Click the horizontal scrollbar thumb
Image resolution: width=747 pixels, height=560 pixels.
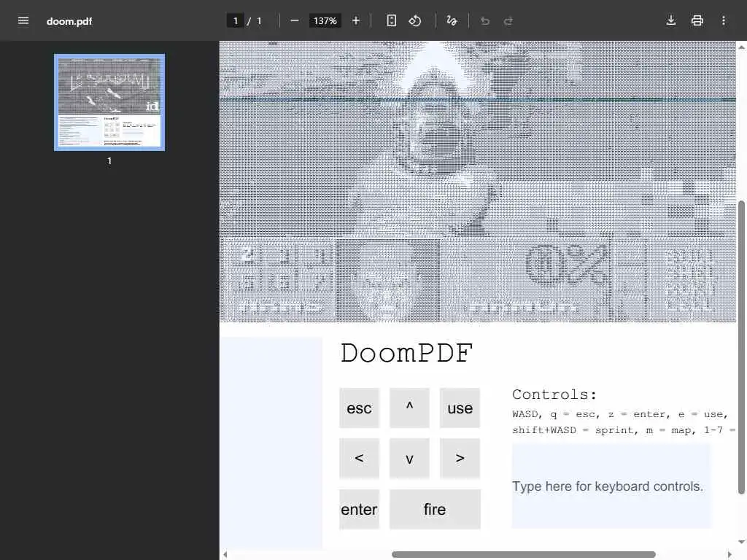524,554
